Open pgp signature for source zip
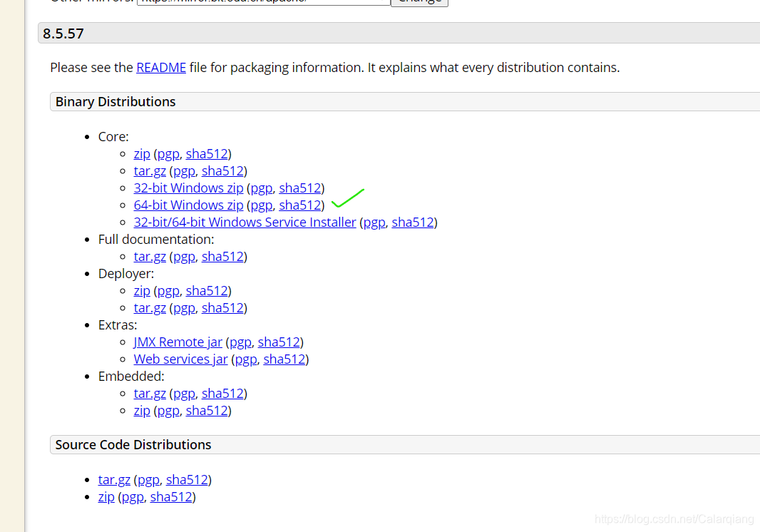This screenshot has width=760, height=532. (133, 497)
